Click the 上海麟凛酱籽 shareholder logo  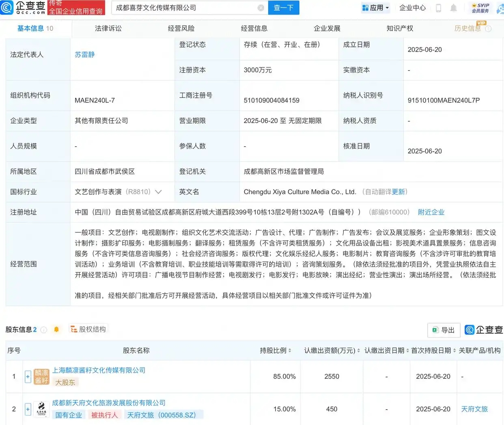click(41, 377)
